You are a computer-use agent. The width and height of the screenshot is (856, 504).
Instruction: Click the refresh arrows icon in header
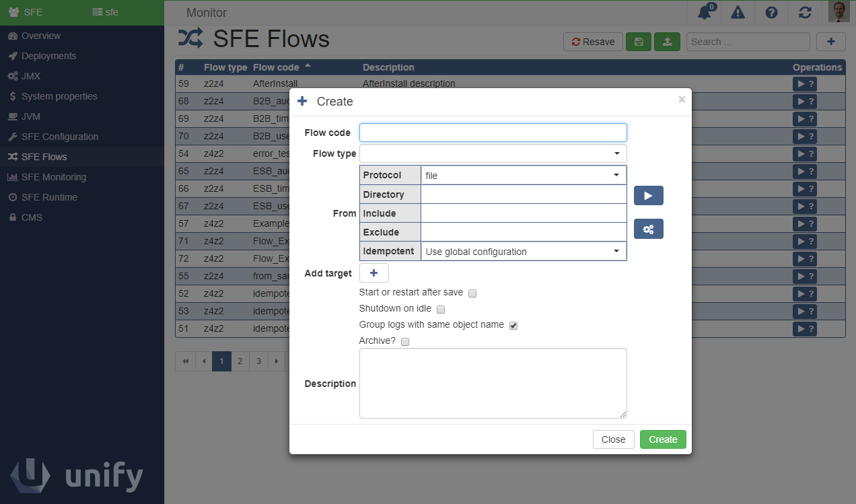[x=805, y=12]
